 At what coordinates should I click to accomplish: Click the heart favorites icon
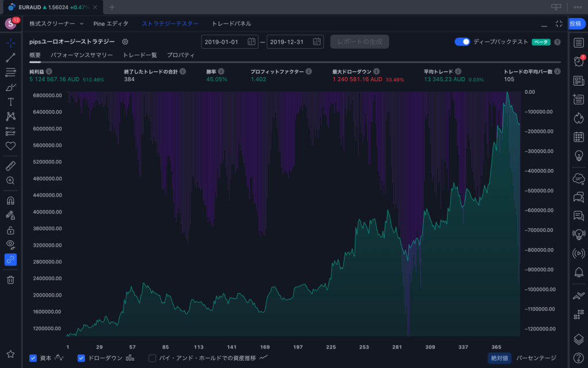point(10,145)
